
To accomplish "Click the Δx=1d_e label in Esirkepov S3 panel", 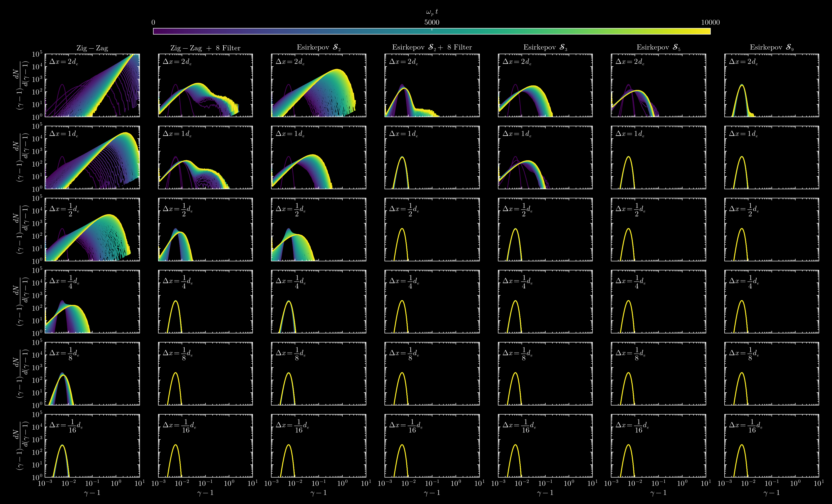I will click(x=517, y=134).
